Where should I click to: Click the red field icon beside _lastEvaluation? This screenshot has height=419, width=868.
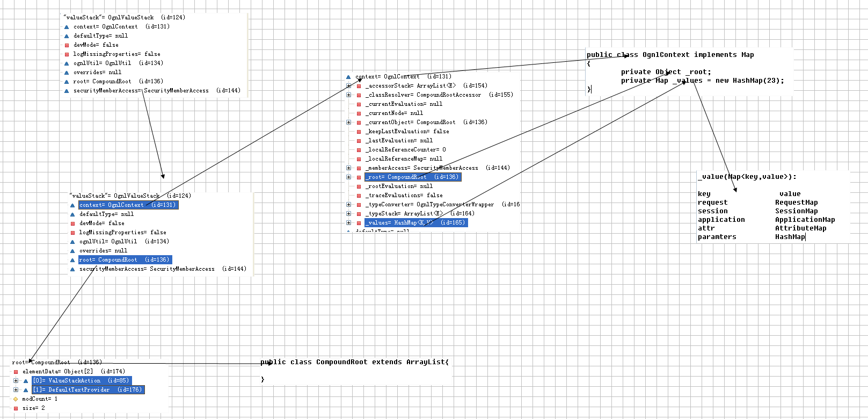coord(359,141)
